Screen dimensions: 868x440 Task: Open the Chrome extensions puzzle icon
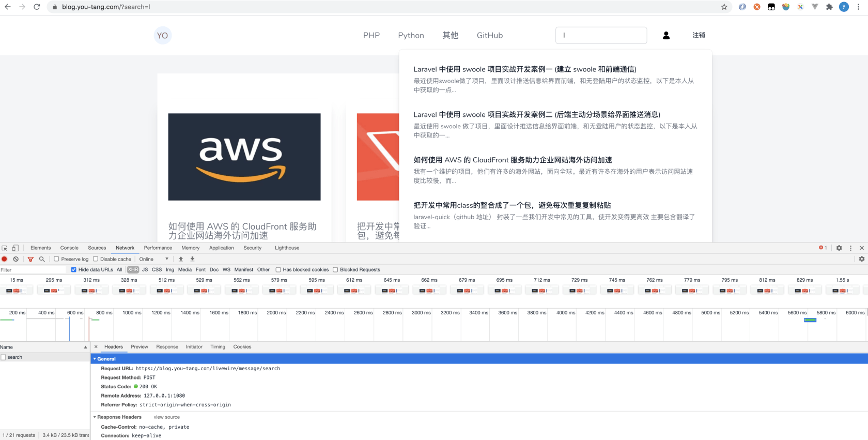[829, 7]
